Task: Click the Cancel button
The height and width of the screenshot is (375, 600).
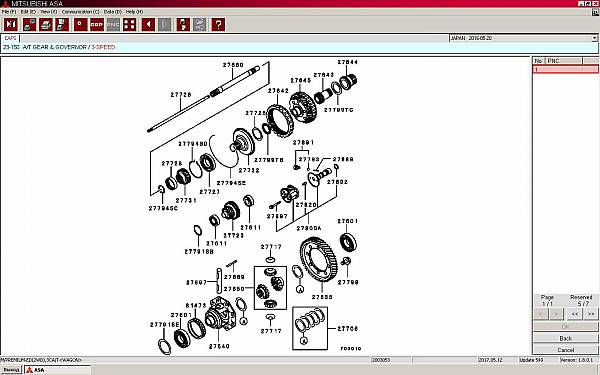Action: coord(566,350)
